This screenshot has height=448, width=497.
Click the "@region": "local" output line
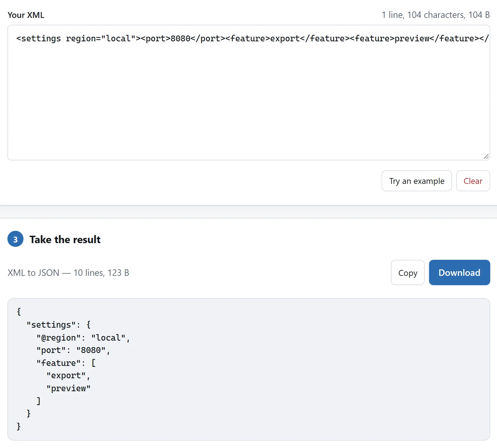83,338
